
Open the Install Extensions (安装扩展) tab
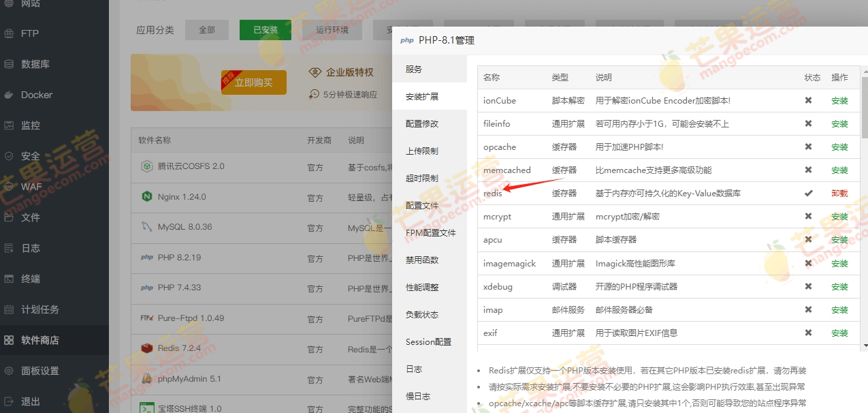click(x=422, y=97)
